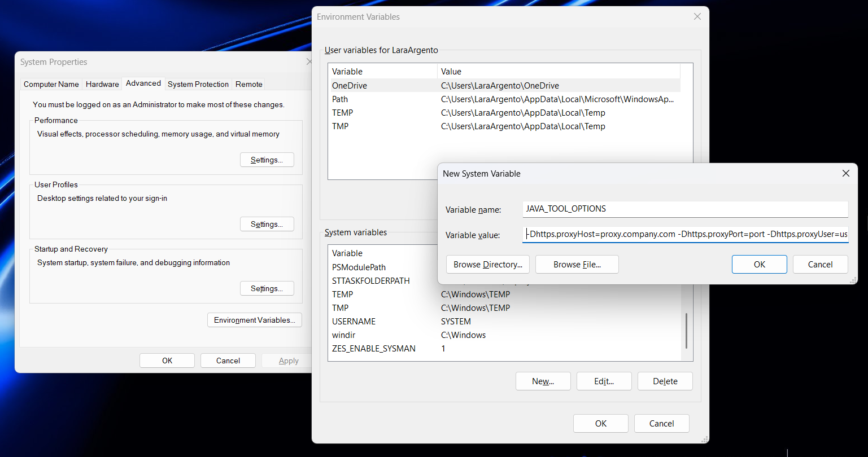Select ZES_ENABLE_SYSMAN in System variables

click(x=504, y=349)
